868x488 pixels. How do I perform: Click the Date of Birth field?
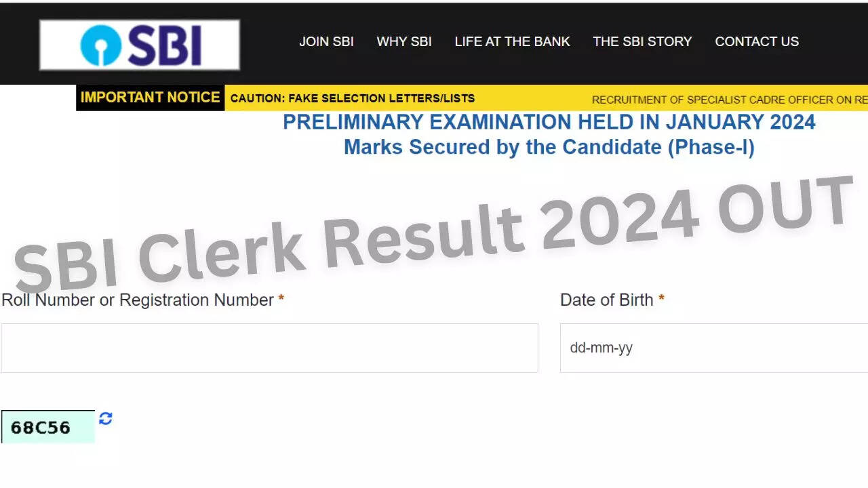click(x=712, y=348)
